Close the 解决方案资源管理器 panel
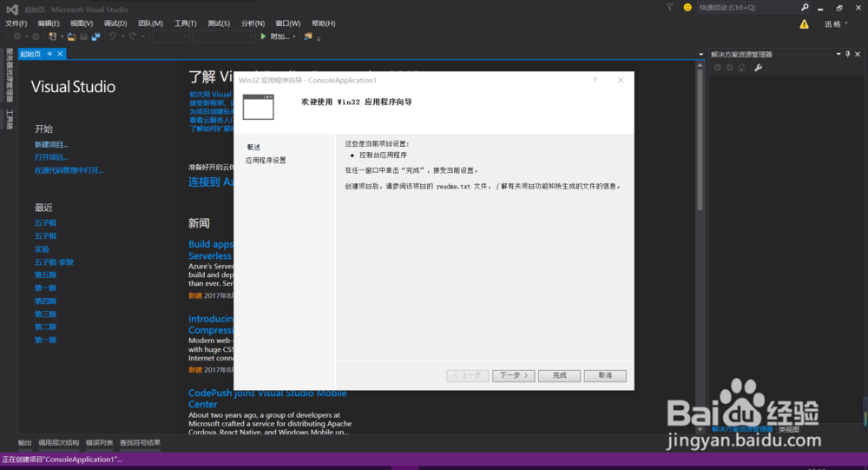 [x=858, y=54]
